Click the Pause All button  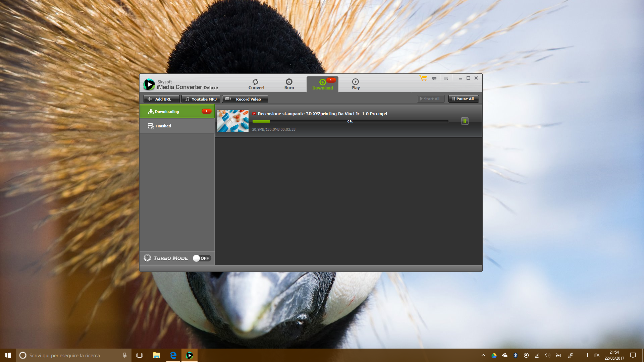tap(464, 99)
